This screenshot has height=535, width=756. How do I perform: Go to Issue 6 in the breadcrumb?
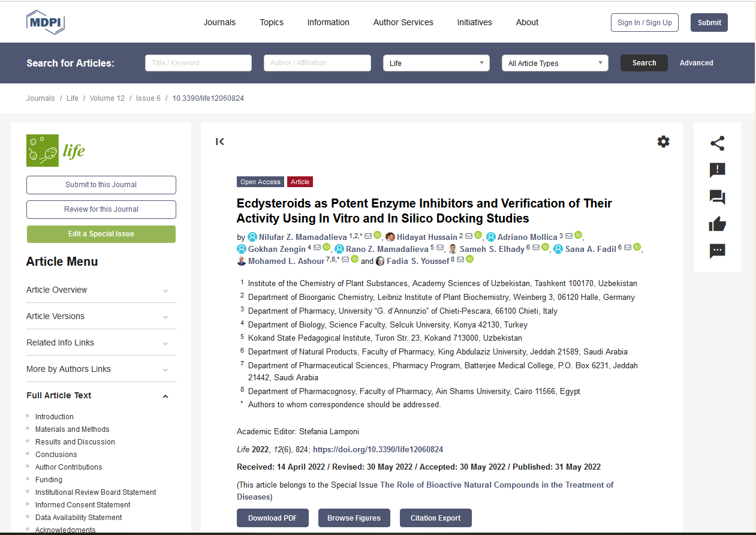coord(148,98)
